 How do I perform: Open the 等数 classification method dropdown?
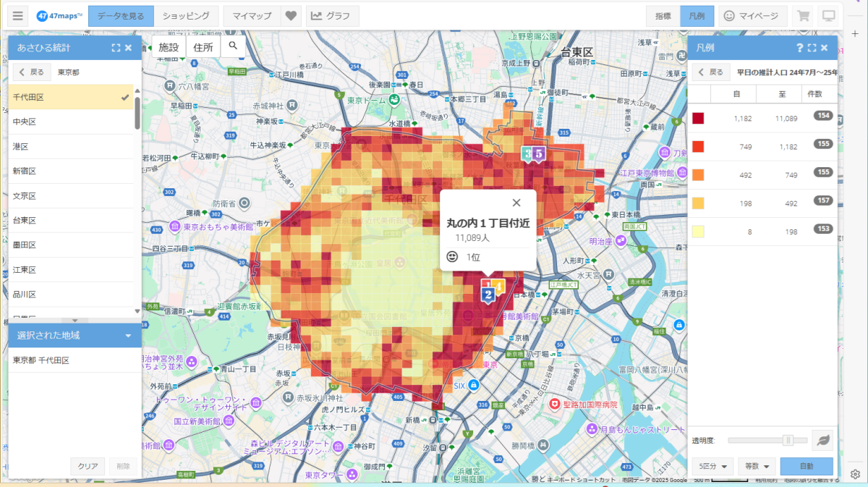tap(757, 466)
